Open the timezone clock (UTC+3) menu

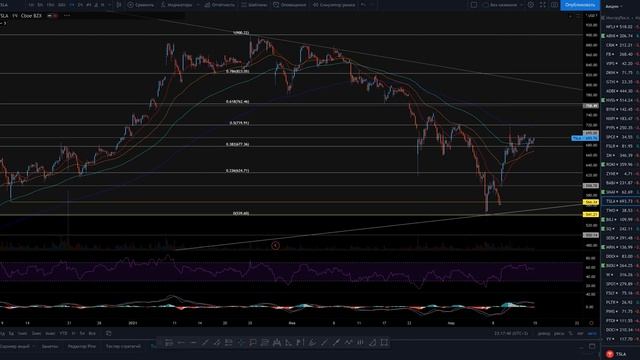[511, 333]
